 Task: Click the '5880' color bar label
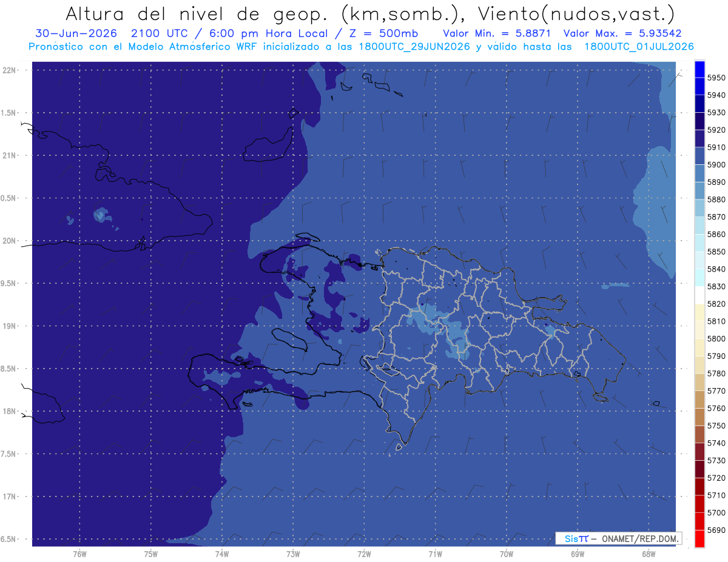(x=716, y=199)
